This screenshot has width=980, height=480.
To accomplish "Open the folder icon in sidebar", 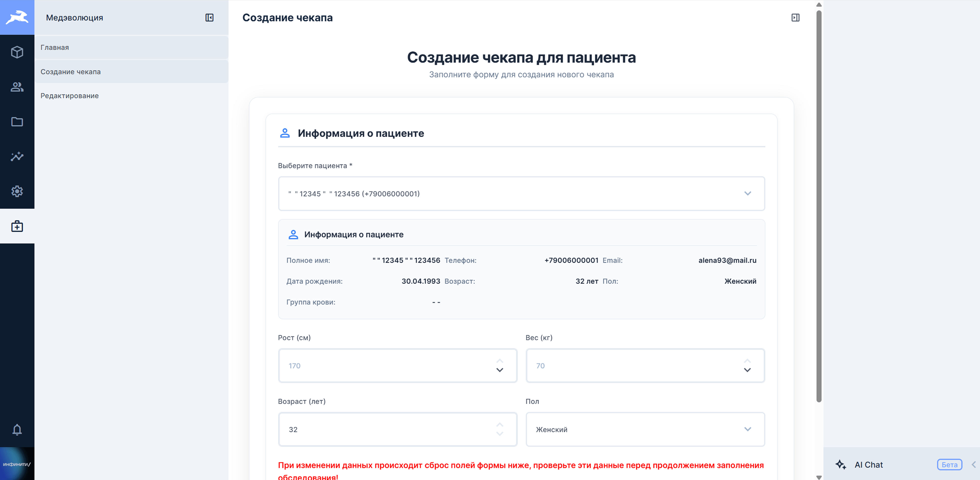I will coord(17,122).
